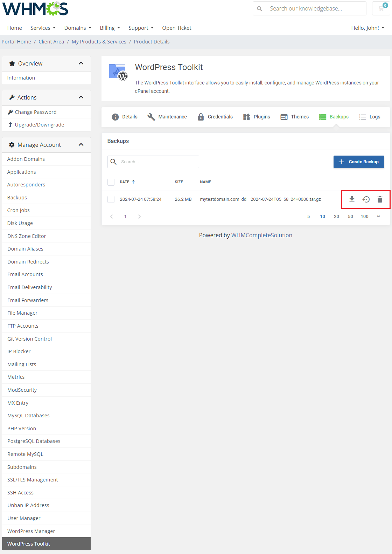Sort backups by the SIZE column
392x554 pixels.
179,182
